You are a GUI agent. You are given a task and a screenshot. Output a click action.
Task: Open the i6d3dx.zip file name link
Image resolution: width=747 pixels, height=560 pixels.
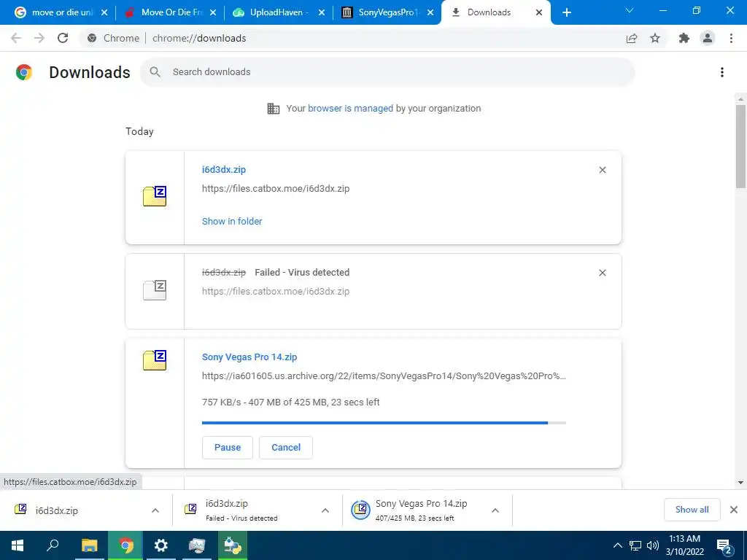[x=224, y=169]
